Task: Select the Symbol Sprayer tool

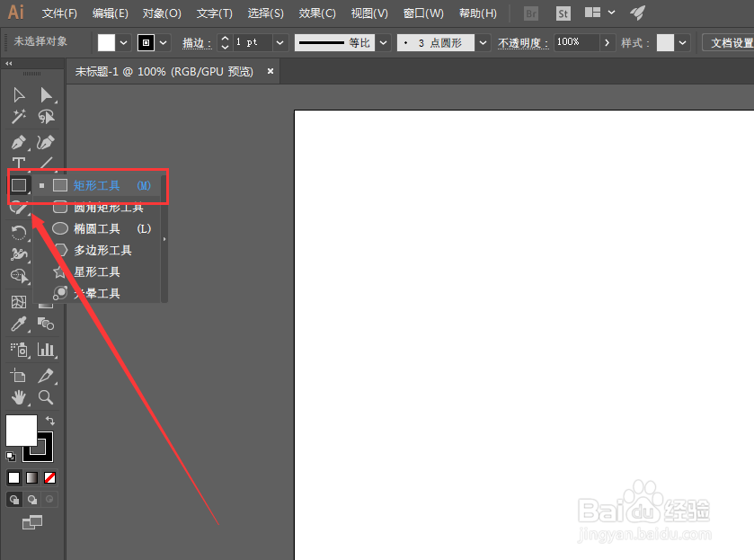Action: click(19, 350)
